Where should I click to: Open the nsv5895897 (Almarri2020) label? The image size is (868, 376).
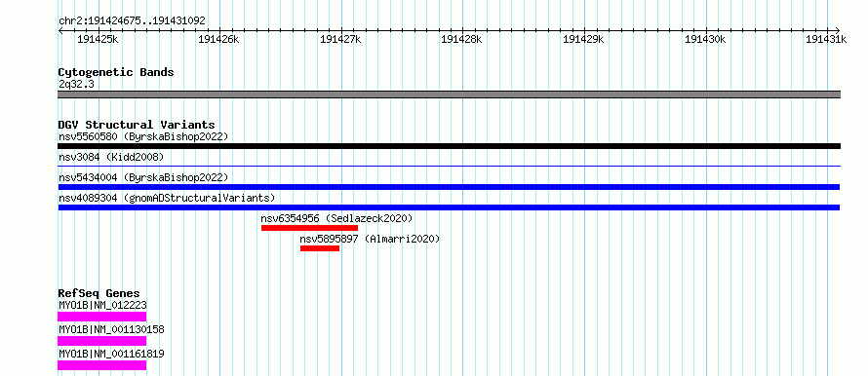pyautogui.click(x=370, y=239)
